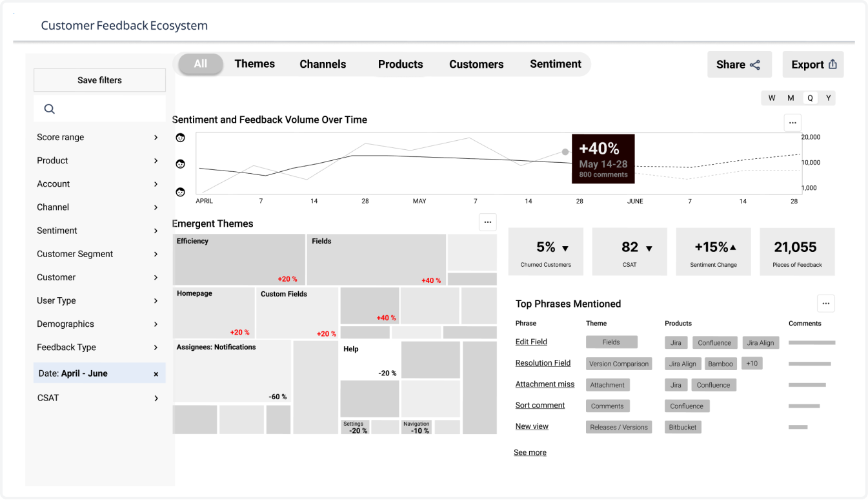868x500 pixels.
Task: Click the export icon on Export button
Action: coord(833,64)
